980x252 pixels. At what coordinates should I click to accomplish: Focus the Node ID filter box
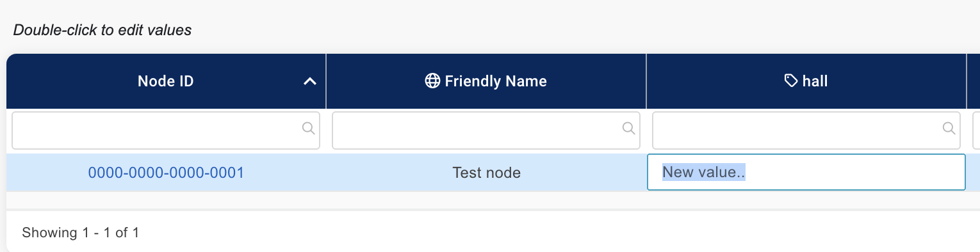[x=166, y=131]
